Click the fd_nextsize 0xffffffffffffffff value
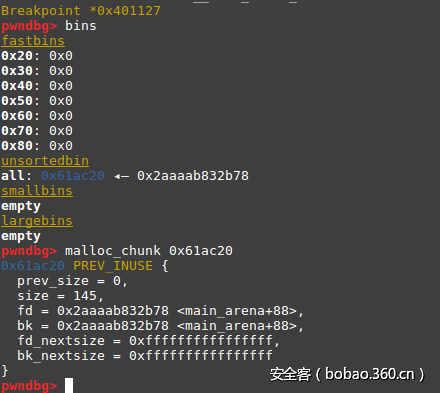 point(204,341)
